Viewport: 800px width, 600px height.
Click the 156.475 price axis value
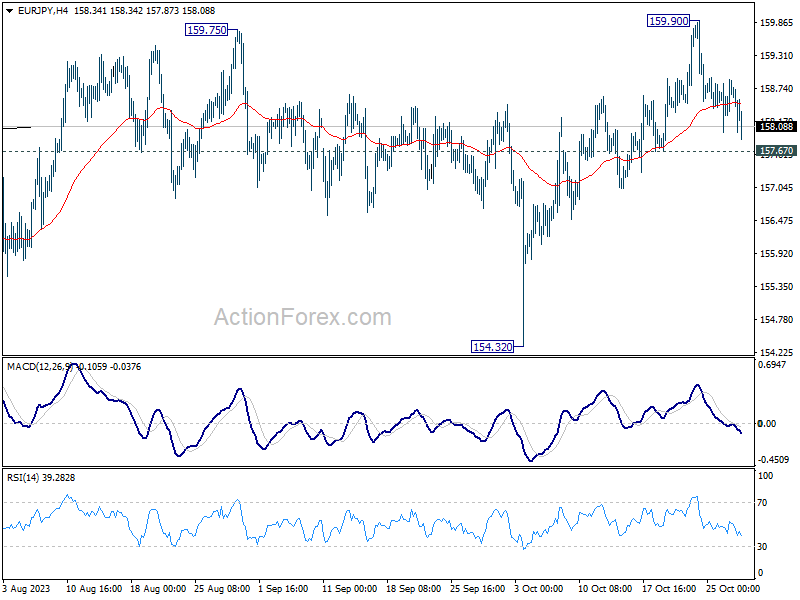pos(777,221)
